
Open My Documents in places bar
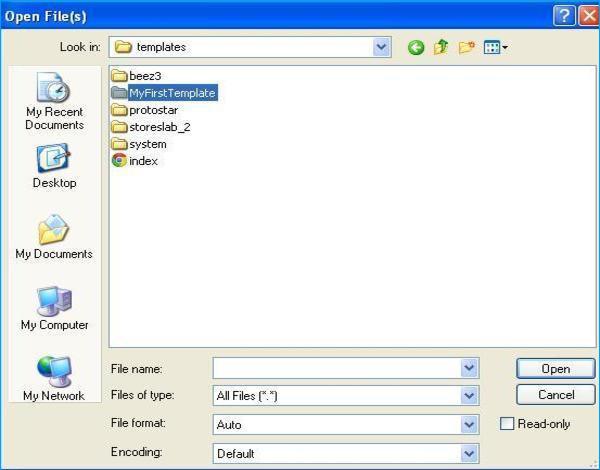click(x=54, y=237)
